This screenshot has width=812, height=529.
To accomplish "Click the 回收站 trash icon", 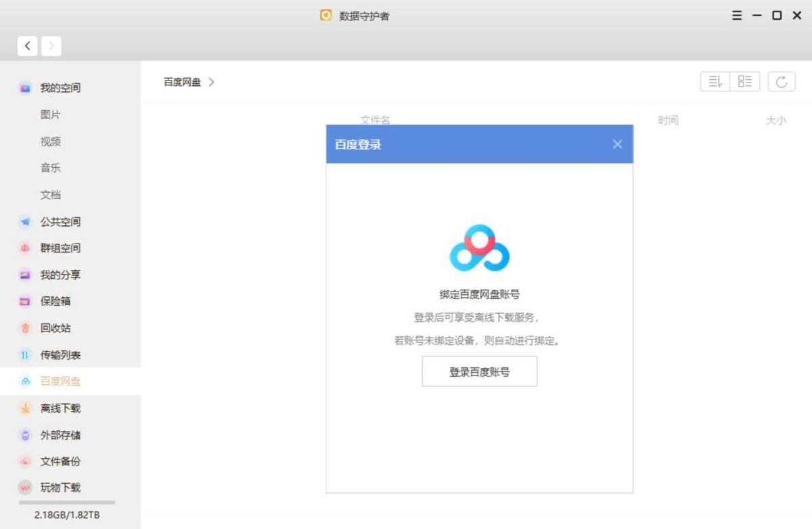I will tap(25, 329).
